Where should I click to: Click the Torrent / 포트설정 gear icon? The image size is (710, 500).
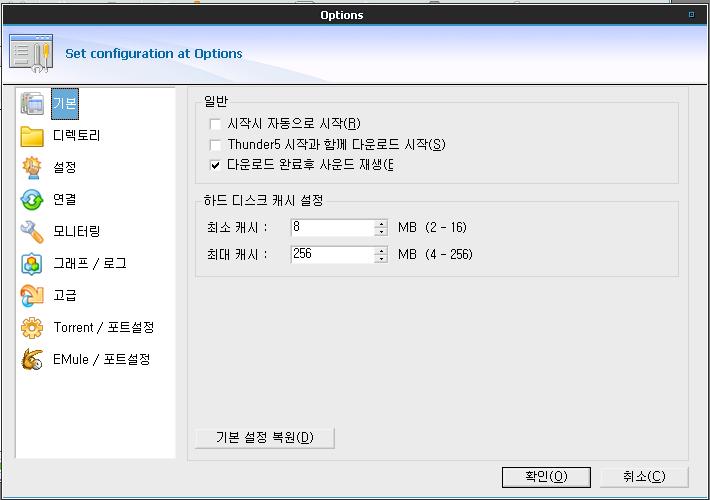click(x=32, y=328)
